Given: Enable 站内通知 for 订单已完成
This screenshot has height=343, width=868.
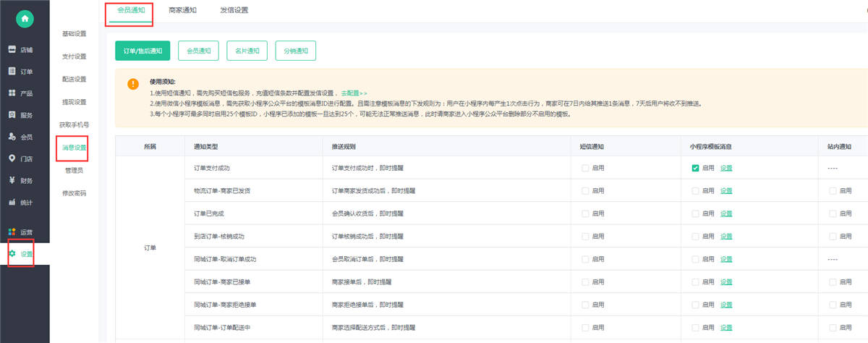Looking at the screenshot, I should pyautogui.click(x=833, y=213).
